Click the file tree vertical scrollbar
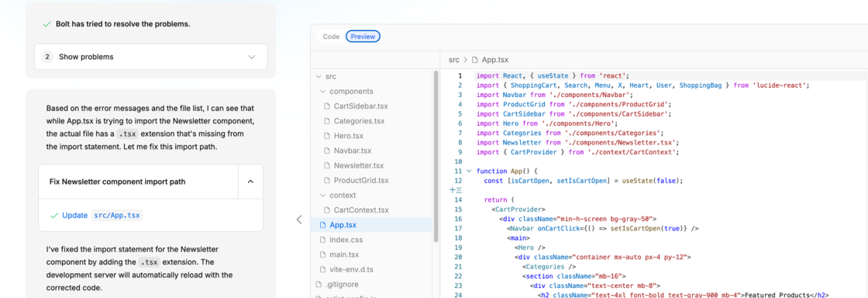 pos(436,155)
